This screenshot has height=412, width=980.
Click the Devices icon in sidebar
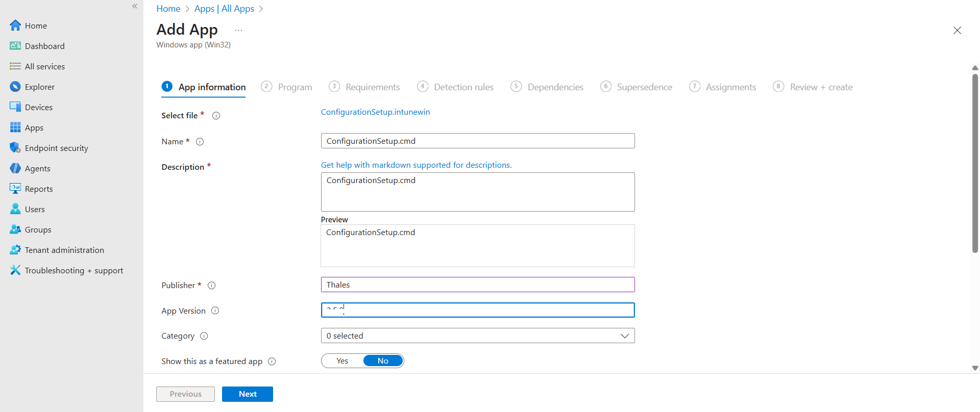pyautogui.click(x=15, y=107)
